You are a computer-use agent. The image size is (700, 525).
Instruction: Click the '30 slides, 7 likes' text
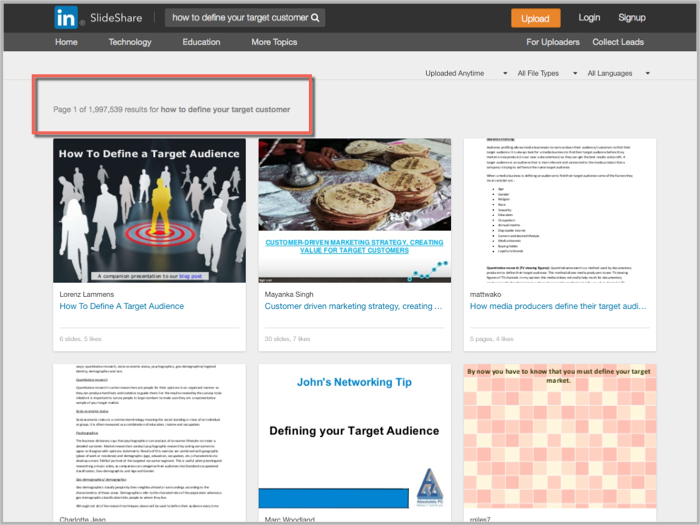coord(287,339)
